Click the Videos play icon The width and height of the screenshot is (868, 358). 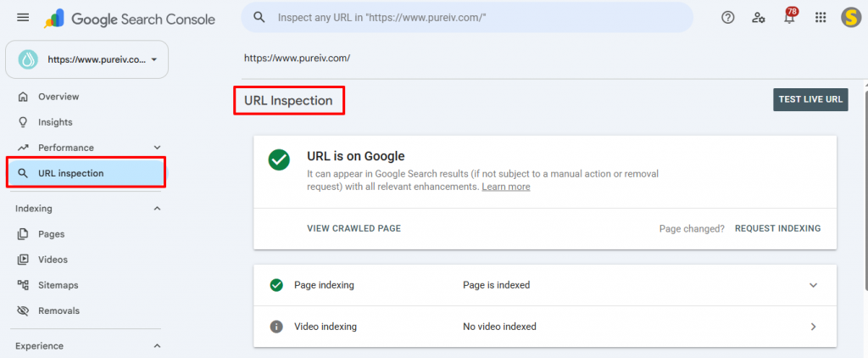[x=23, y=260]
